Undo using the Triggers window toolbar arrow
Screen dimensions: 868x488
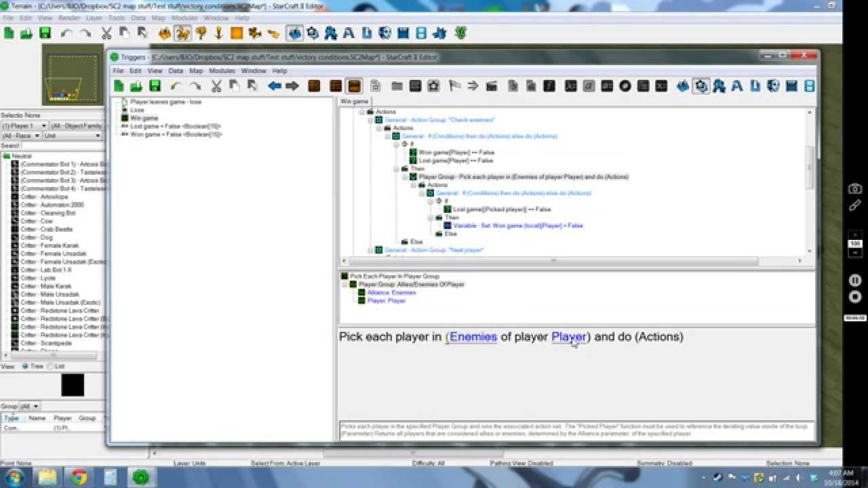point(176,86)
